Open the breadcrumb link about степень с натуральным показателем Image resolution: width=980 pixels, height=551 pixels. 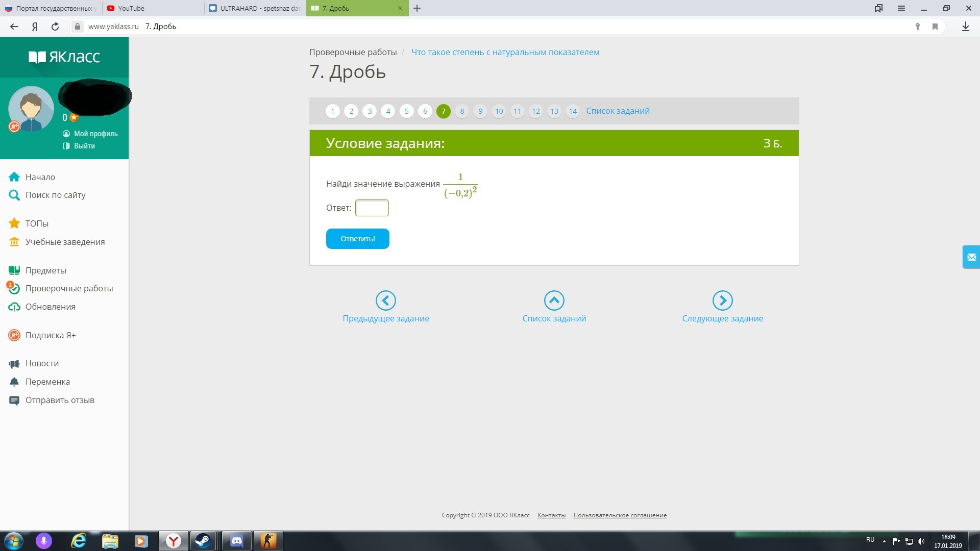pyautogui.click(x=505, y=52)
